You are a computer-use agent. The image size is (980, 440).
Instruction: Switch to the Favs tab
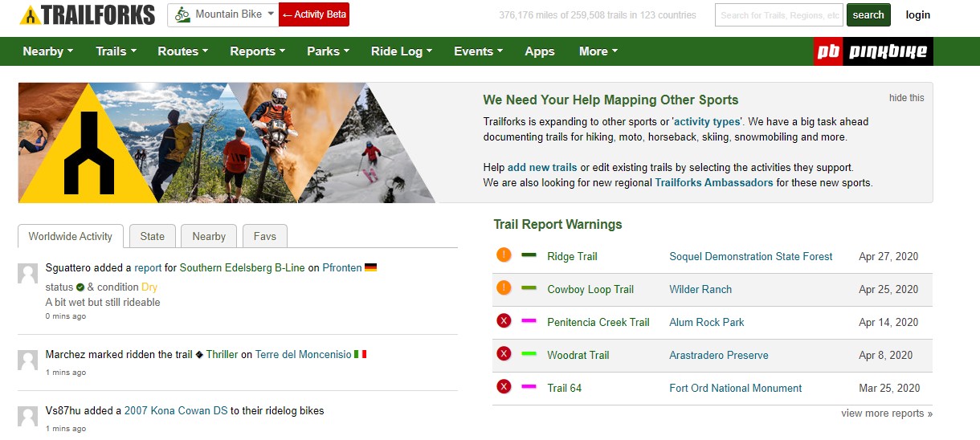(264, 236)
